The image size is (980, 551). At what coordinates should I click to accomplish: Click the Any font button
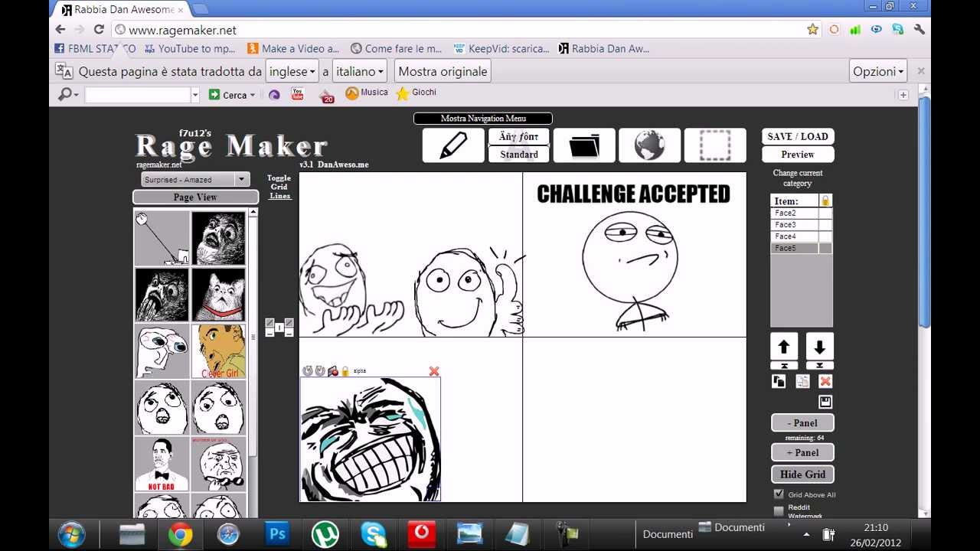pyautogui.click(x=519, y=136)
